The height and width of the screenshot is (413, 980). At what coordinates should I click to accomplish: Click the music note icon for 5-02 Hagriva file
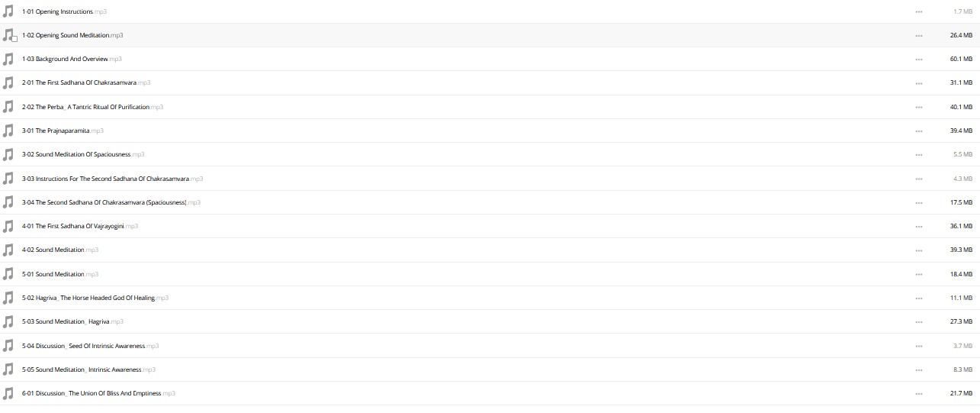8,298
